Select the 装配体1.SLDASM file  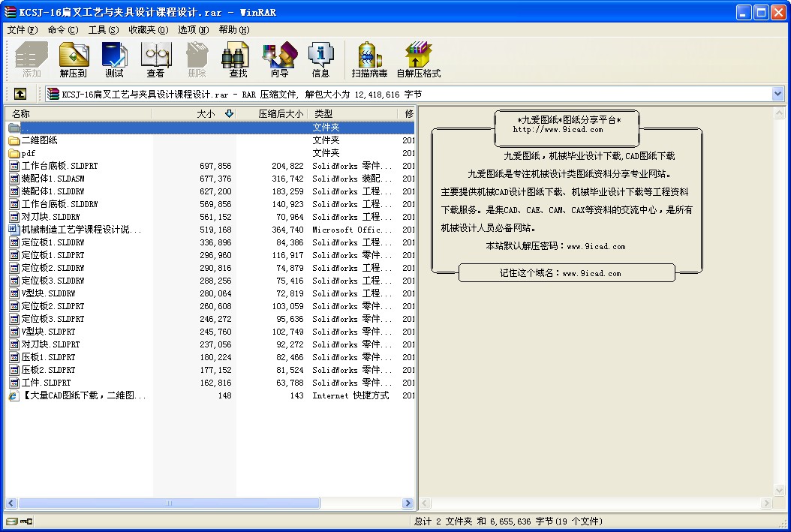pyautogui.click(x=53, y=179)
